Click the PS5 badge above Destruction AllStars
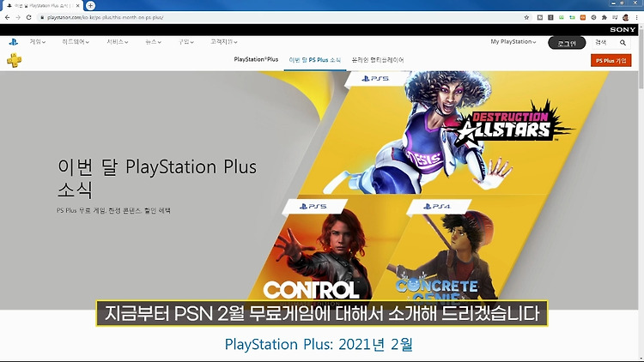This screenshot has width=644, height=362. click(x=375, y=78)
